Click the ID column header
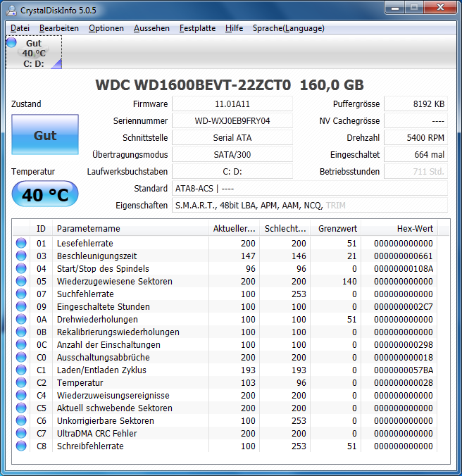 tap(41, 228)
